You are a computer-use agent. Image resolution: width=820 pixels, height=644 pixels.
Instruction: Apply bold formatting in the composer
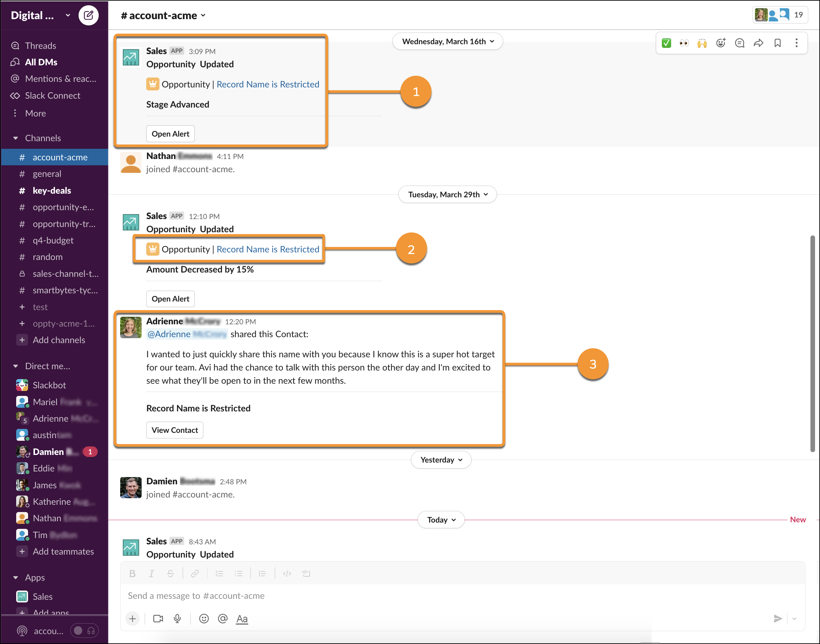point(132,573)
